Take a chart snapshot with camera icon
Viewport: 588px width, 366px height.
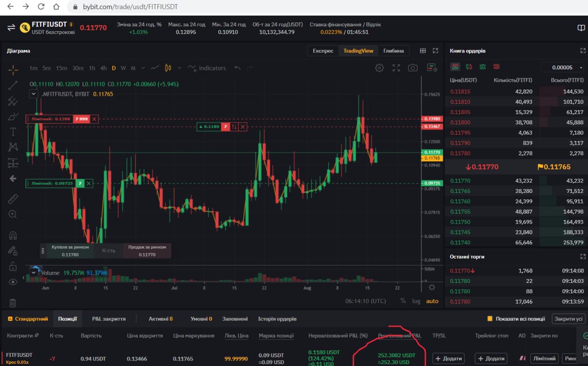(413, 68)
